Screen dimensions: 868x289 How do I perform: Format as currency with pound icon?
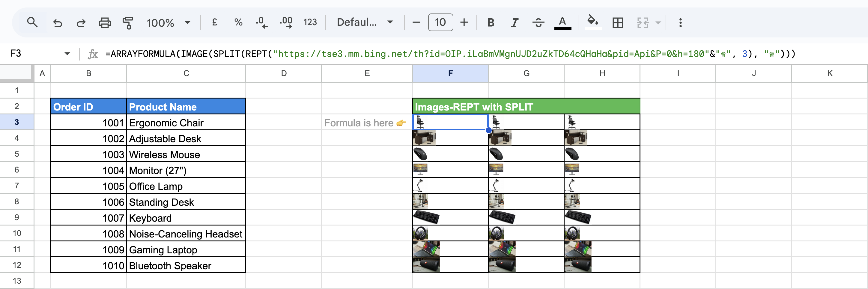coord(215,22)
